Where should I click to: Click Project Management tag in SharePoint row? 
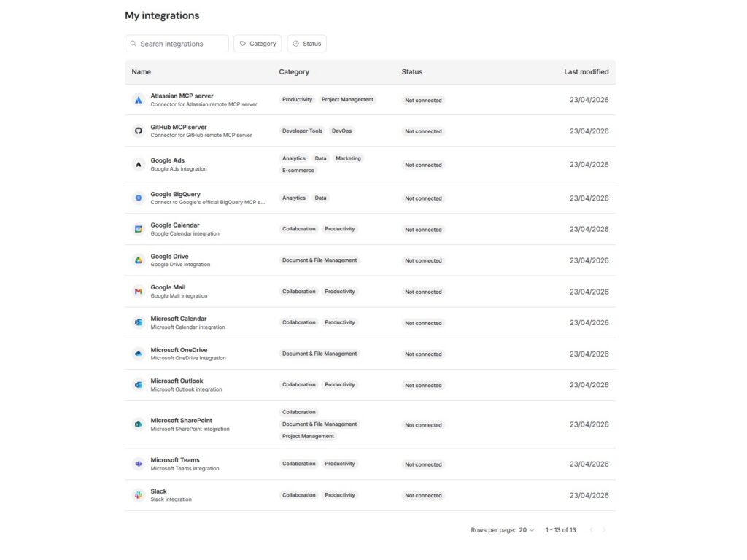tap(308, 436)
